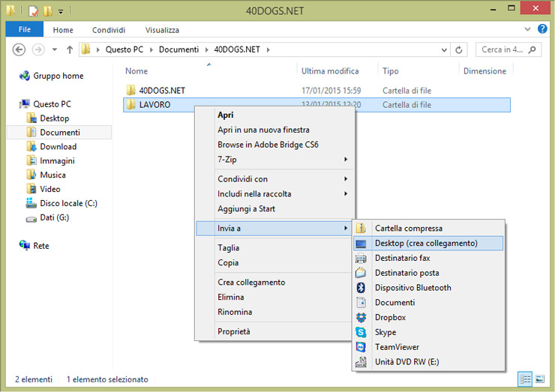Expand the ribbon with the chevron arrow

pos(529,29)
